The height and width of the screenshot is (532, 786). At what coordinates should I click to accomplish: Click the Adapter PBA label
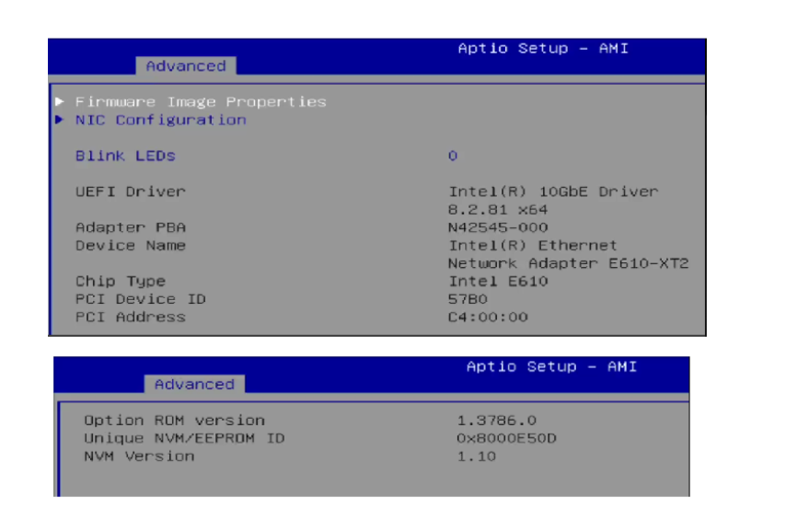coord(131,227)
